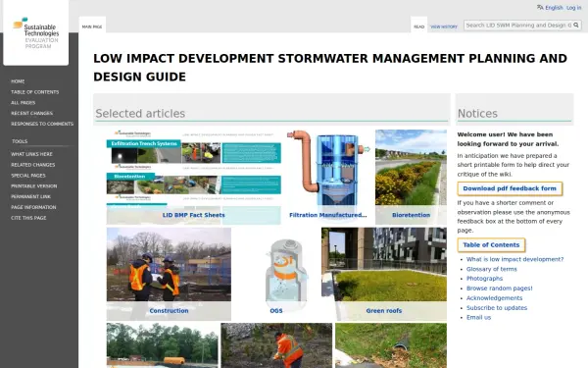588x368 pixels.
Task: Click the Filtration Manufactured... caption link
Action: coord(328,215)
